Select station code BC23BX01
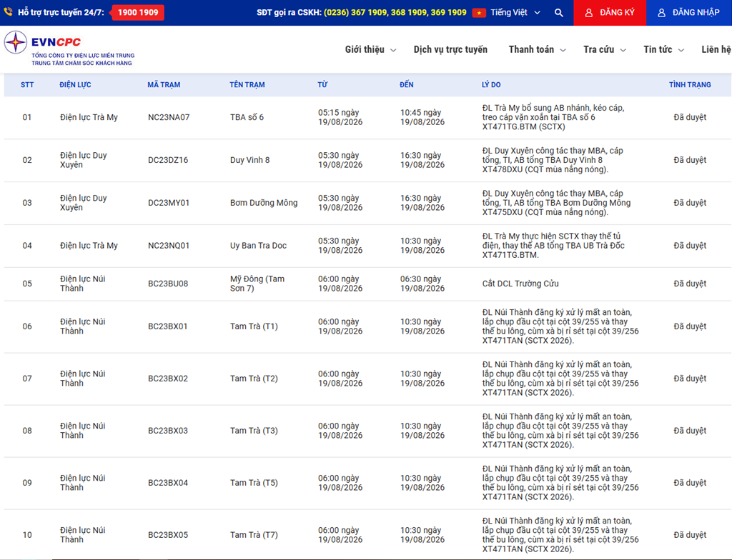732x560 pixels. click(167, 326)
